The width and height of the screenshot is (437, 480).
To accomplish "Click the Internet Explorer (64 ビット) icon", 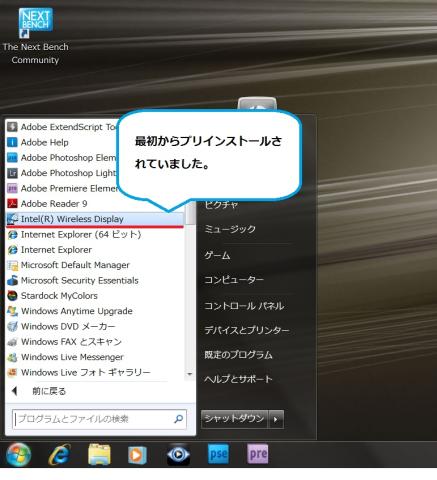I will pyautogui.click(x=12, y=234).
